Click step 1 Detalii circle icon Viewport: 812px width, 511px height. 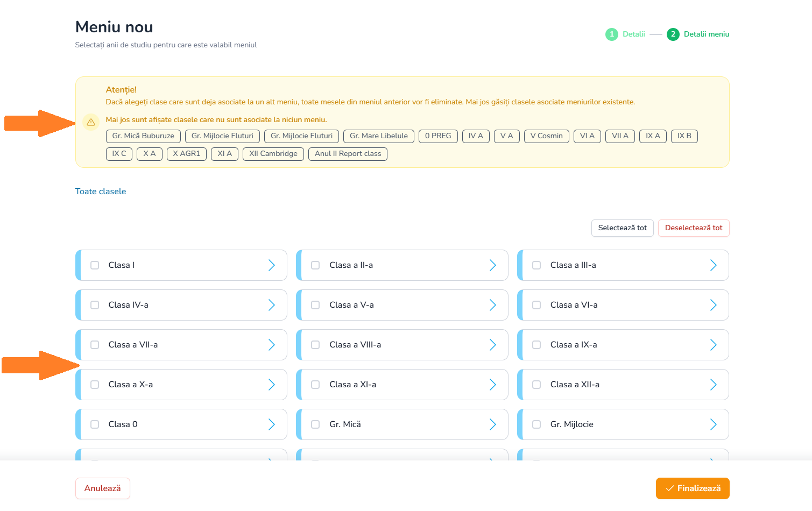(x=611, y=34)
